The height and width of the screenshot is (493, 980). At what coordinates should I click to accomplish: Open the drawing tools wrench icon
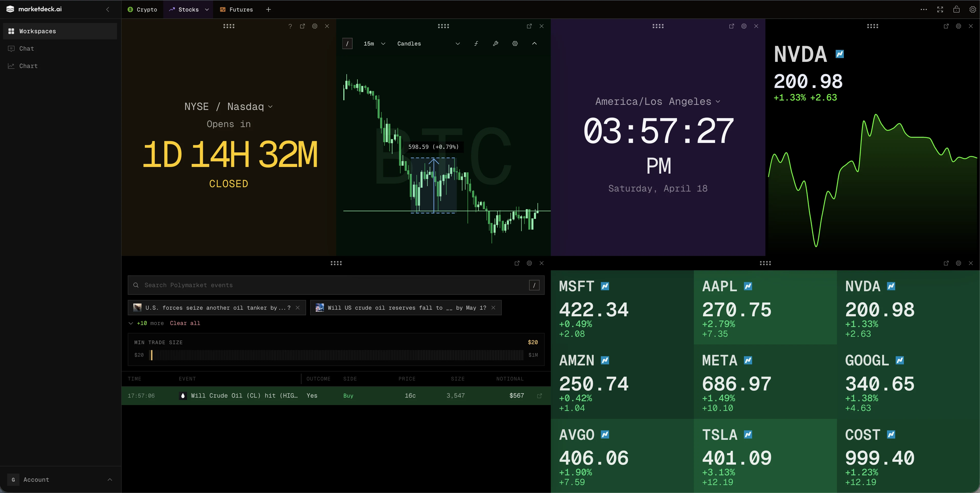tap(495, 44)
